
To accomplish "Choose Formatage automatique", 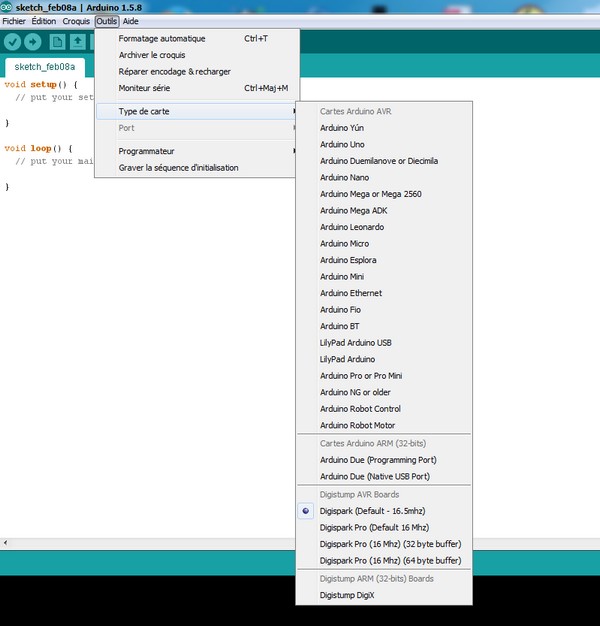I will pyautogui.click(x=197, y=39).
